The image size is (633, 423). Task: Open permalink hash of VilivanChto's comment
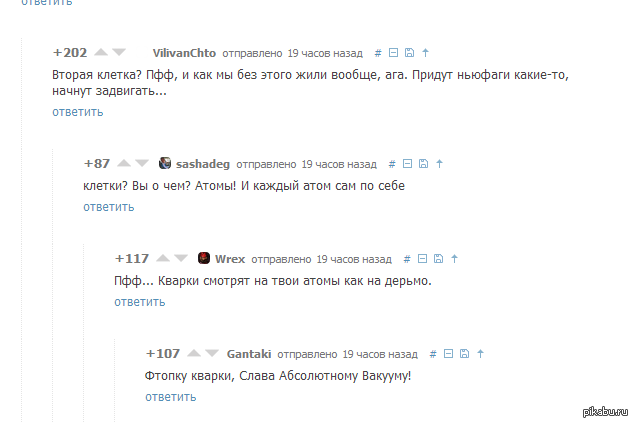[x=378, y=53]
